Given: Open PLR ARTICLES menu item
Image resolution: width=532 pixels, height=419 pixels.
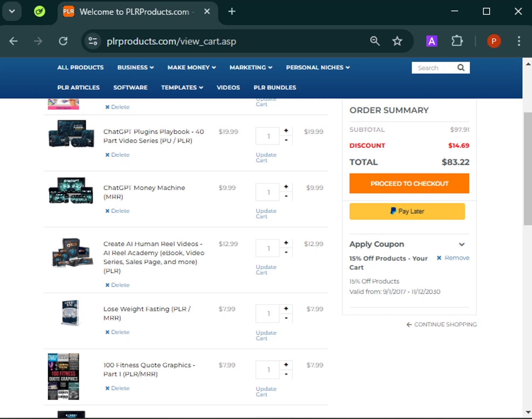Looking at the screenshot, I should coord(78,87).
